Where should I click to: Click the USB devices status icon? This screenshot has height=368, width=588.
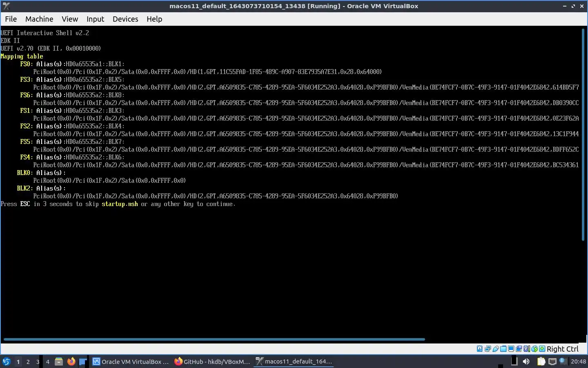496,349
